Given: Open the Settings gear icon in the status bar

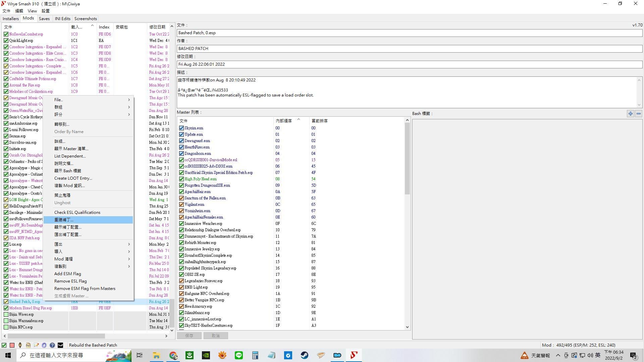Looking at the screenshot, I should [44, 345].
